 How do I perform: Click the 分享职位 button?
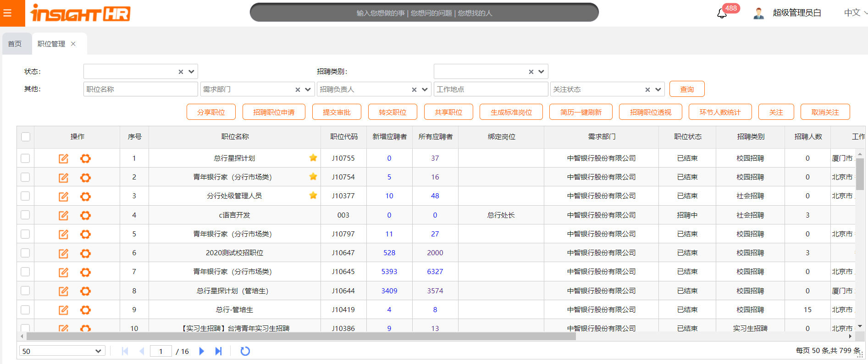click(211, 112)
